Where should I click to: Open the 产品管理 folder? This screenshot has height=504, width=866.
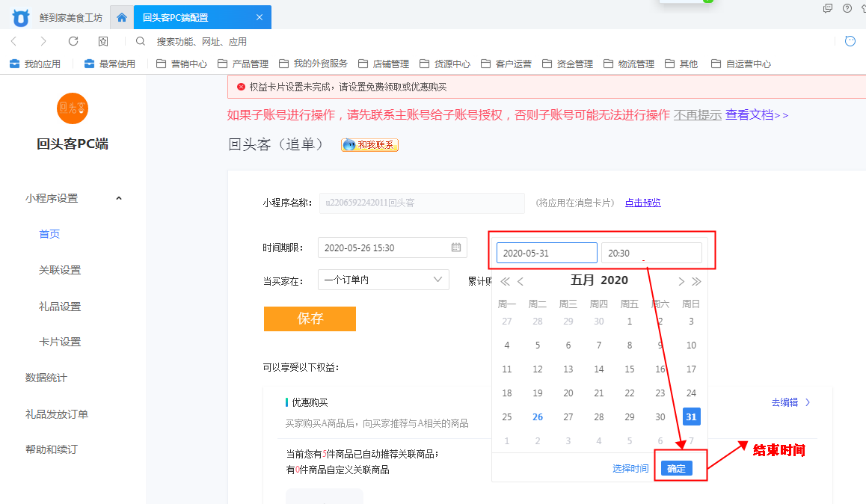(243, 64)
